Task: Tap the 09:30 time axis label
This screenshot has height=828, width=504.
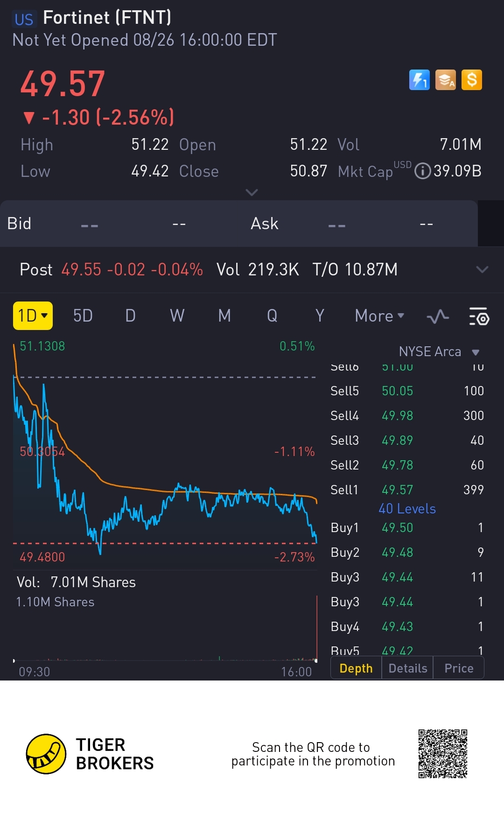Action: (34, 672)
